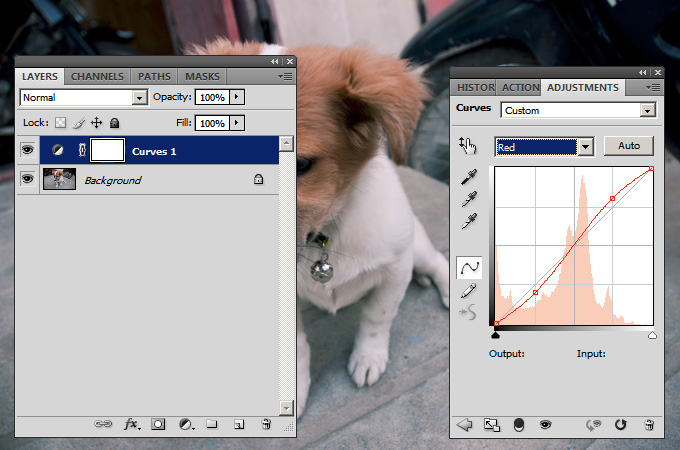Image resolution: width=680 pixels, height=450 pixels.
Task: Click the Fill 100% input field
Action: pos(212,123)
